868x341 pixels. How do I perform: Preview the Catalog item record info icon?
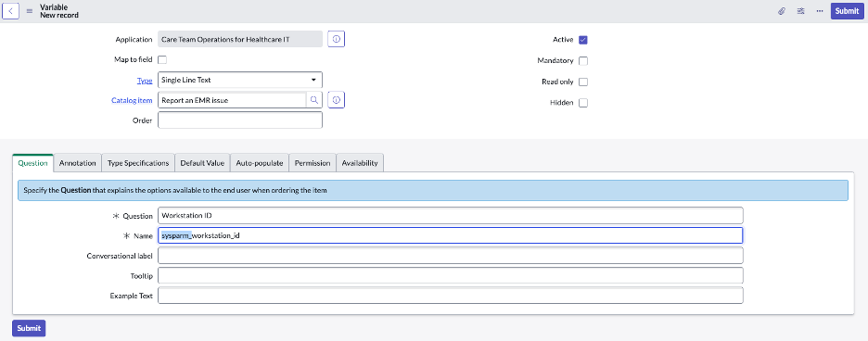[337, 100]
